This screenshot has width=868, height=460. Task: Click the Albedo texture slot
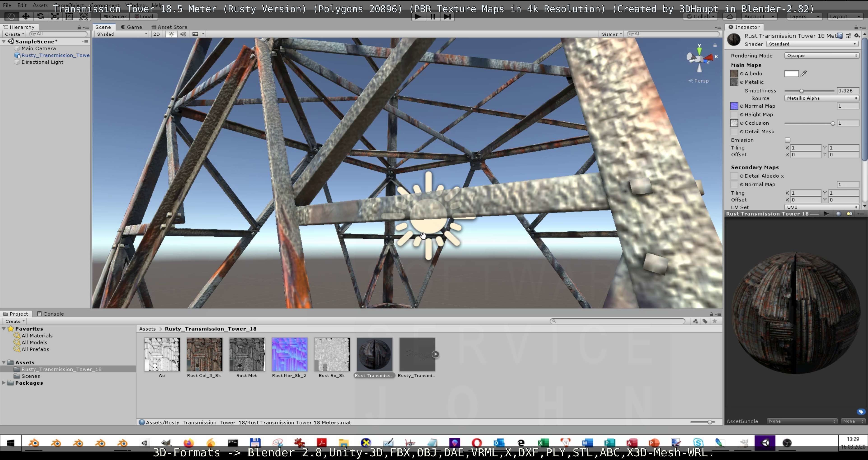734,73
